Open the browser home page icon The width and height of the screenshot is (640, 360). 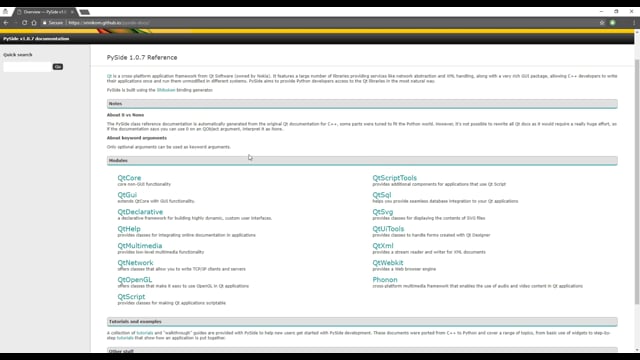pyautogui.click(x=34, y=23)
